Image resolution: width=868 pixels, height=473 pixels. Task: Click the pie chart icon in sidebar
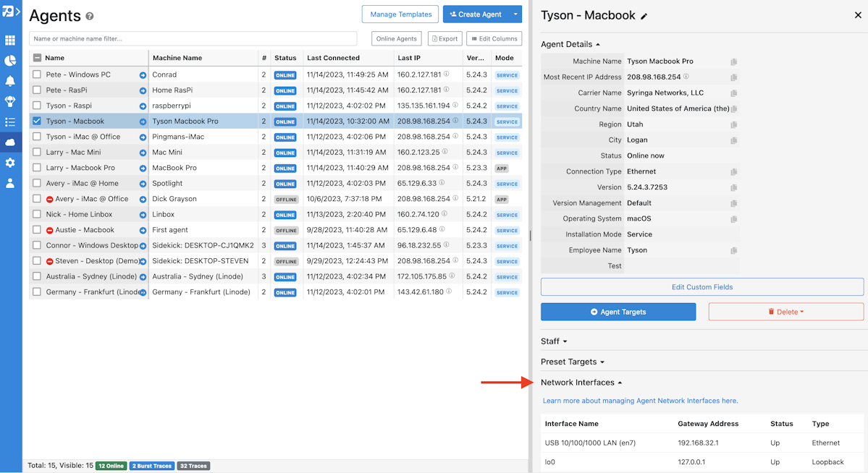click(x=10, y=61)
